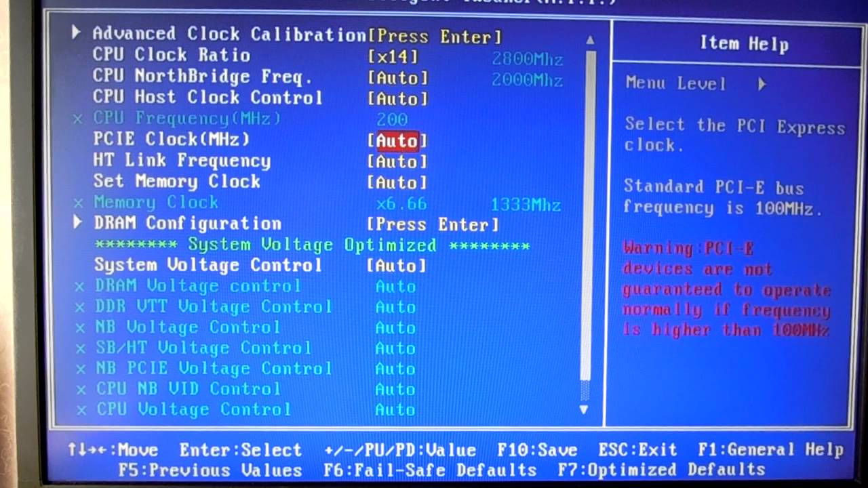Click the CPU Voltage Control Auto value
The image size is (868, 488).
[395, 410]
